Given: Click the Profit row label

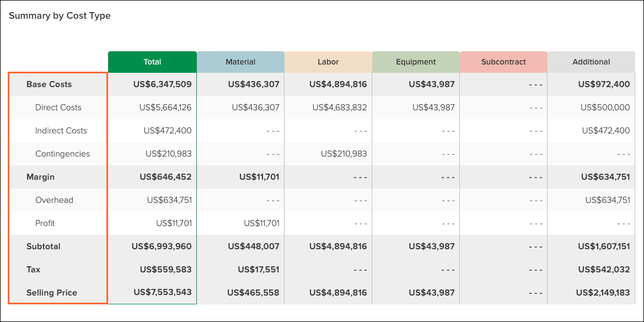Looking at the screenshot, I should [x=45, y=223].
